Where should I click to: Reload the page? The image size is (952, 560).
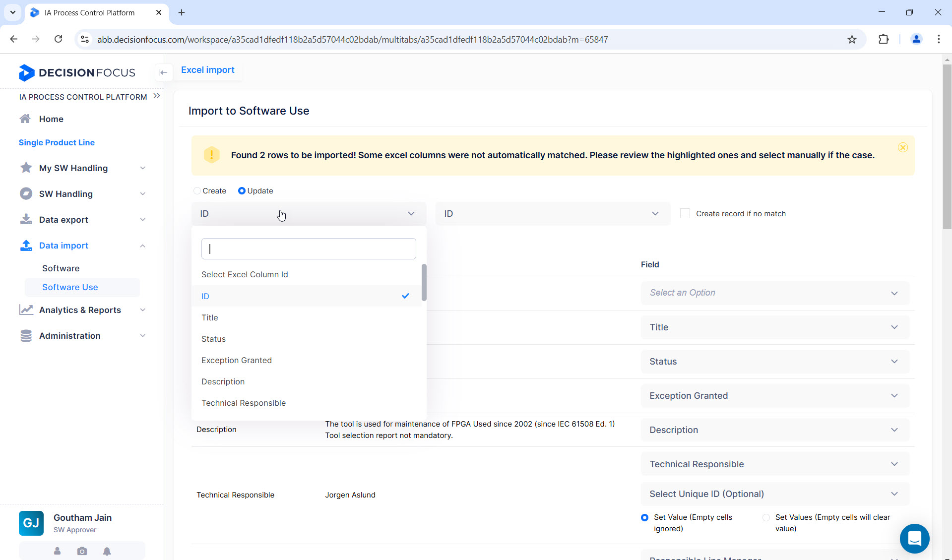(x=58, y=39)
